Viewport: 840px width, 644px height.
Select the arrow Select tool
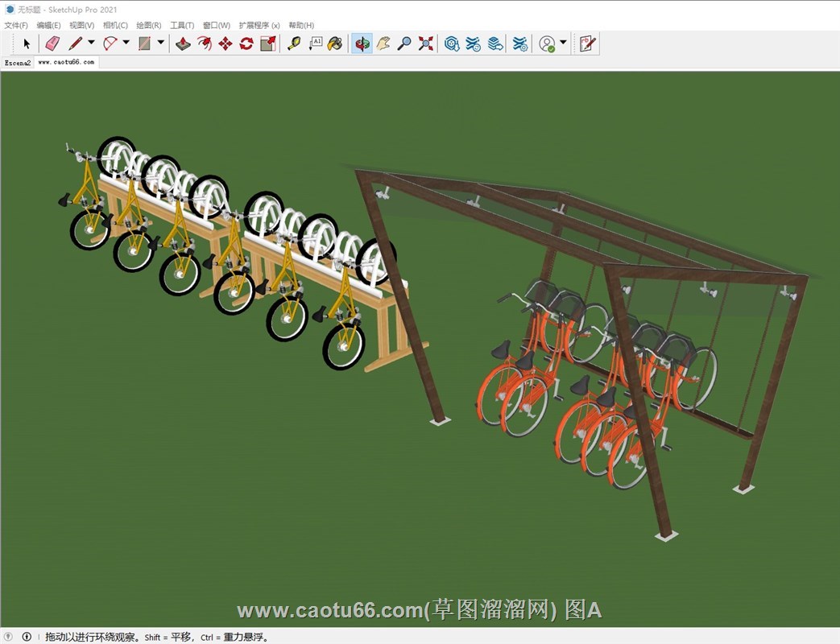[26, 43]
